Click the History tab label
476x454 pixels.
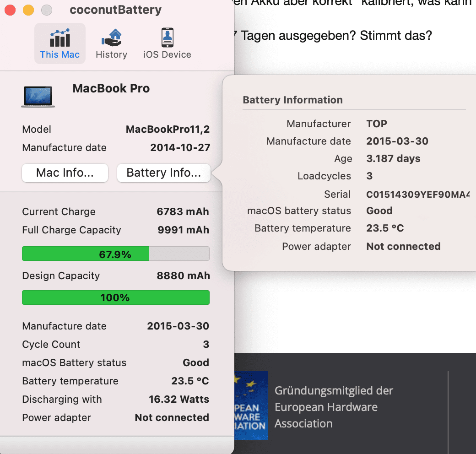(x=111, y=54)
